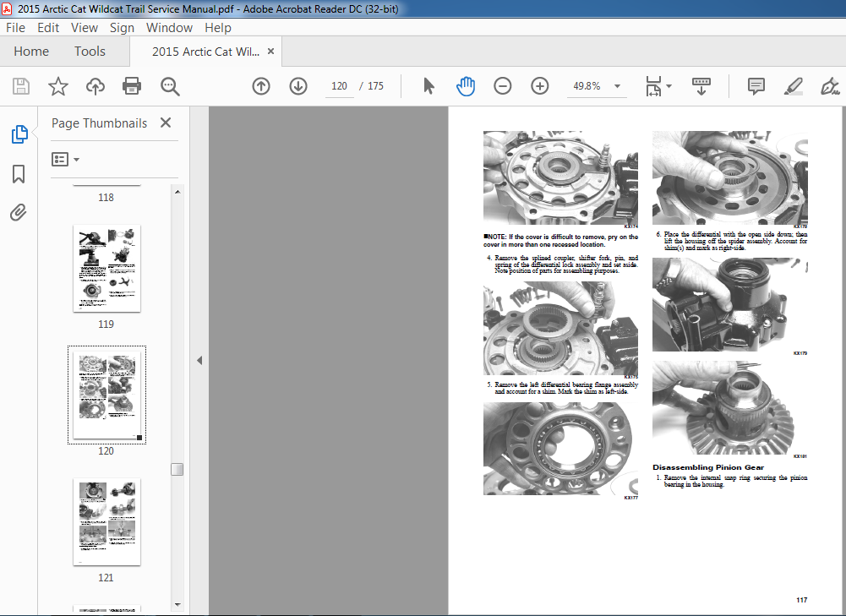Add the document to starred favorites
This screenshot has height=616, width=846.
click(58, 86)
